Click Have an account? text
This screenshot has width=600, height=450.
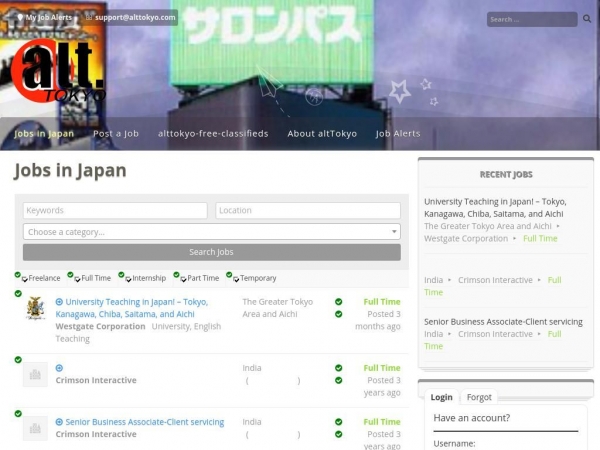tap(471, 418)
